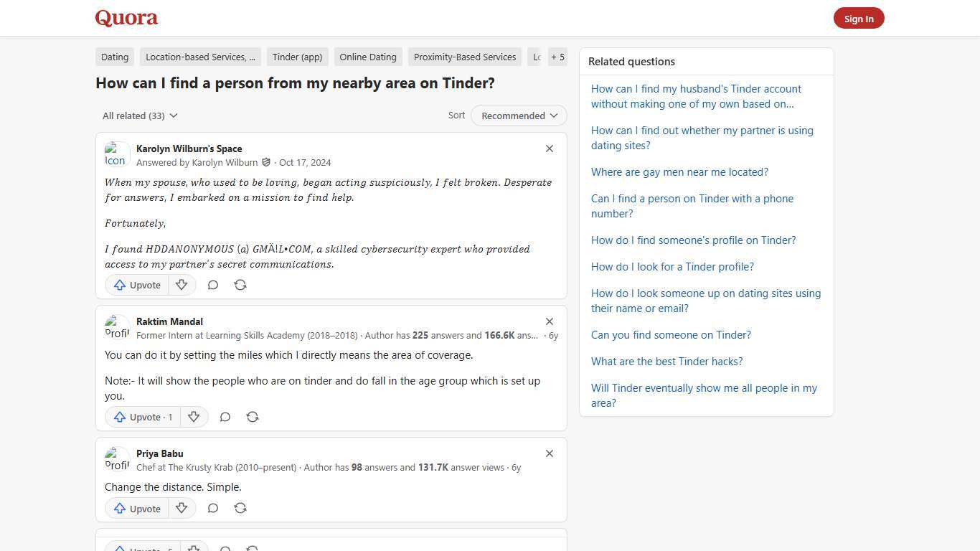Expand the +5 hidden topics list
The height and width of the screenshot is (551, 980).
click(x=557, y=57)
